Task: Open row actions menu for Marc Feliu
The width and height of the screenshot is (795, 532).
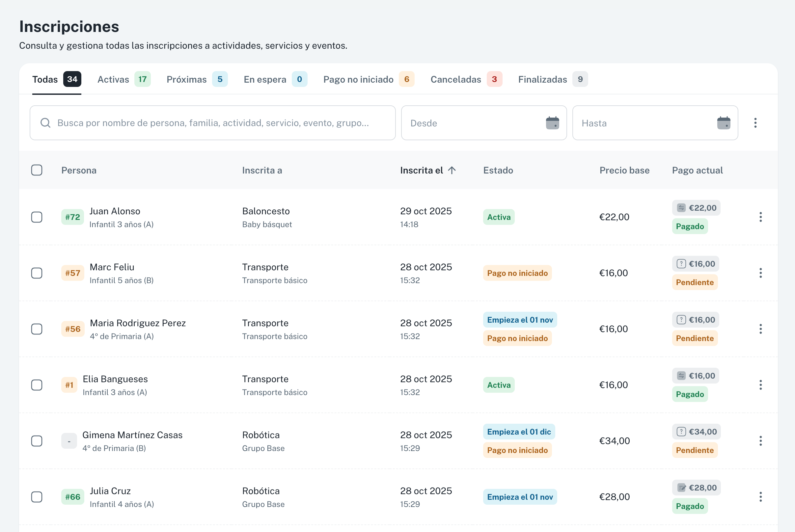Action: (x=760, y=273)
